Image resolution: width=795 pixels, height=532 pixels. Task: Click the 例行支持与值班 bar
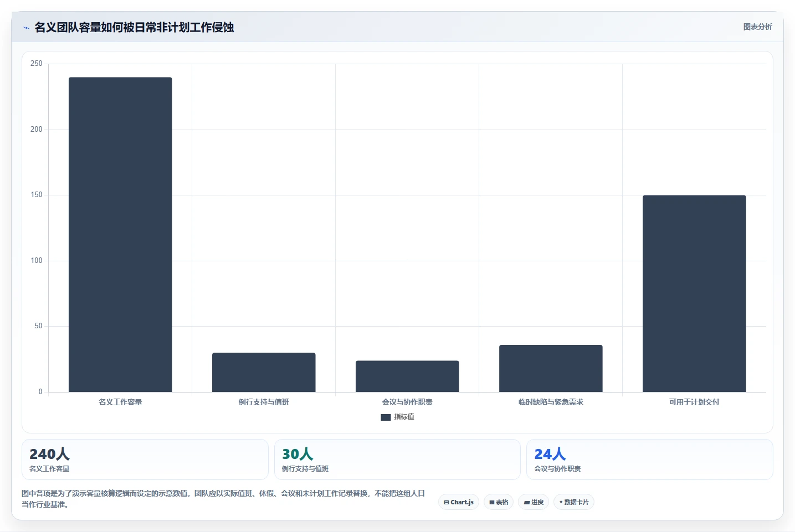point(264,372)
